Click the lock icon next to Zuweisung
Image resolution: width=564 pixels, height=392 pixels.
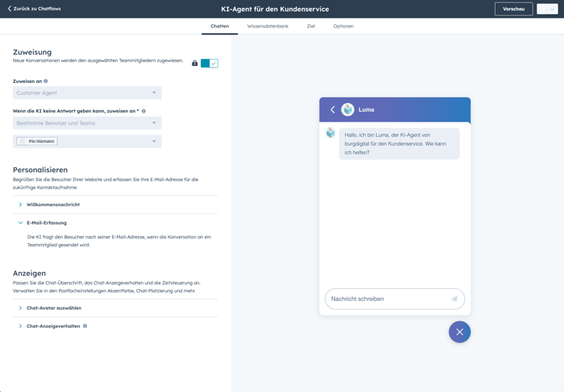195,64
